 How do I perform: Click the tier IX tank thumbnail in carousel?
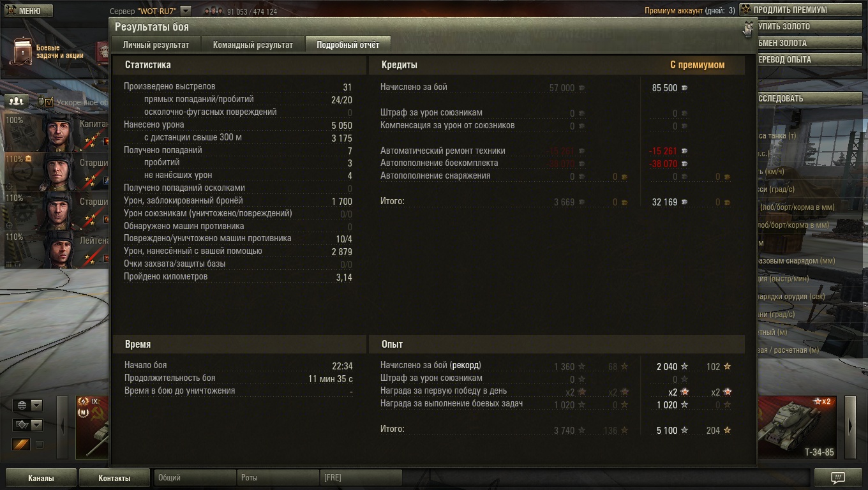pos(92,427)
